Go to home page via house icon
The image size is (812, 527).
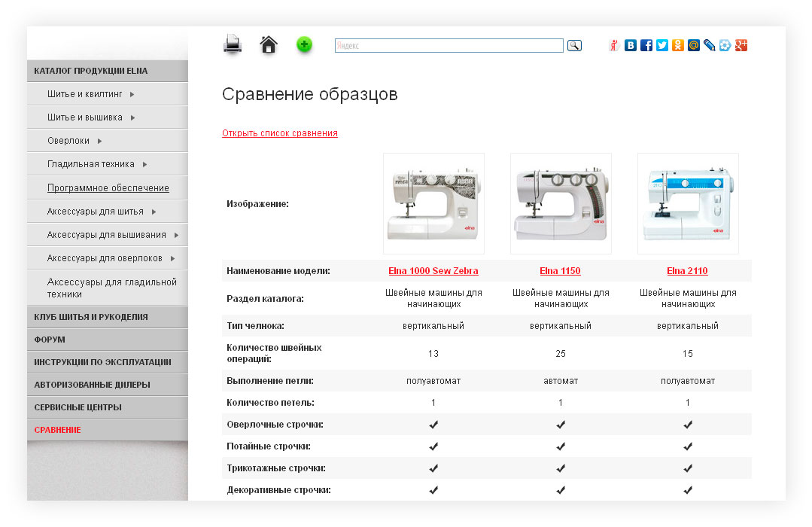click(x=269, y=45)
